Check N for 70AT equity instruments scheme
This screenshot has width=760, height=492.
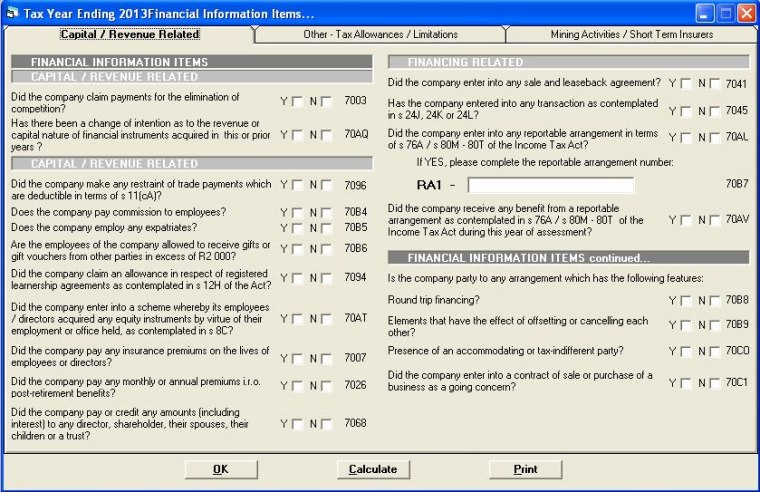(327, 319)
